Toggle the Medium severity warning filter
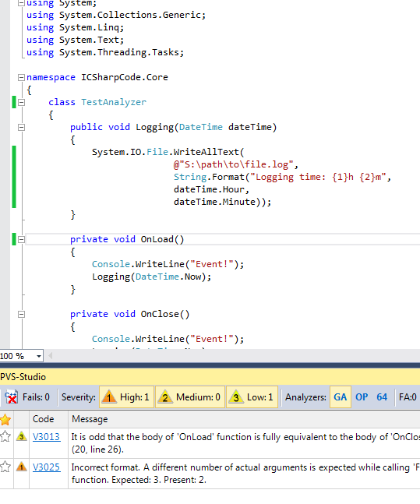420x504 pixels. (x=189, y=397)
